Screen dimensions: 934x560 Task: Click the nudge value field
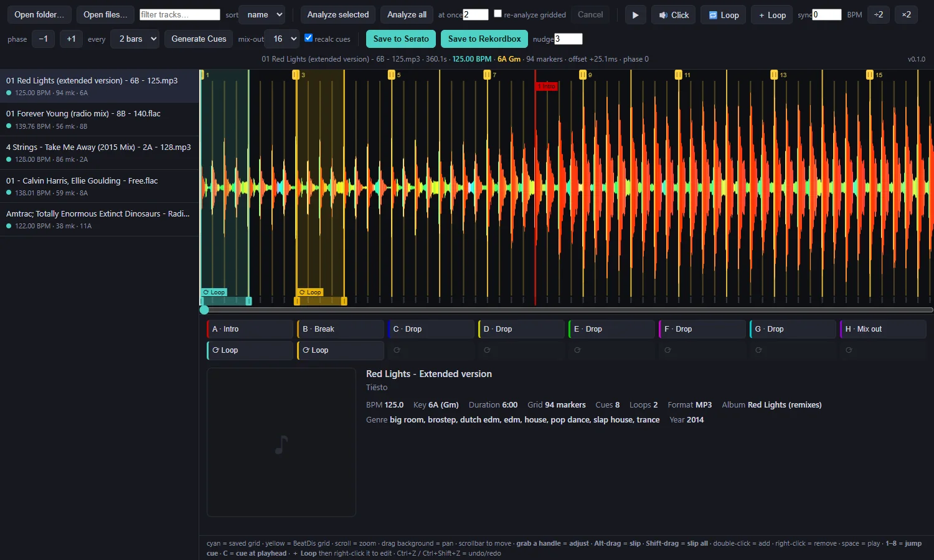click(x=568, y=39)
